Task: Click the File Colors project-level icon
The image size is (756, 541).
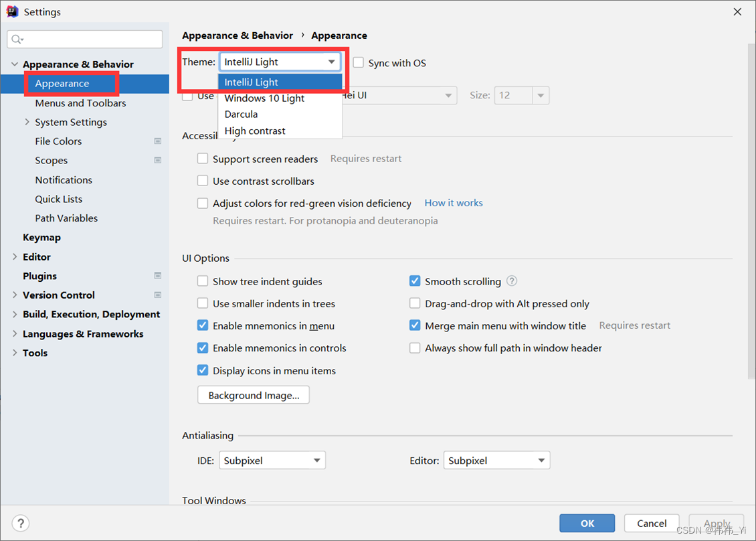Action: click(x=158, y=141)
